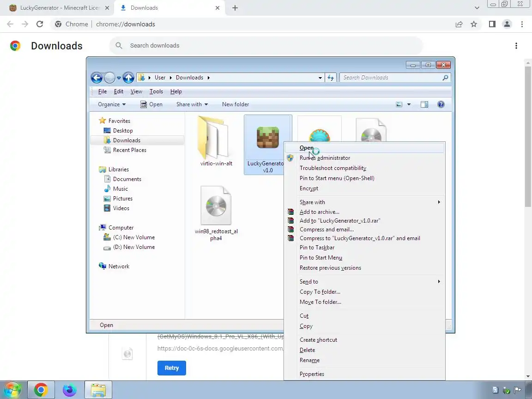
Task: Click the Chrome reload page icon
Action: (40, 24)
